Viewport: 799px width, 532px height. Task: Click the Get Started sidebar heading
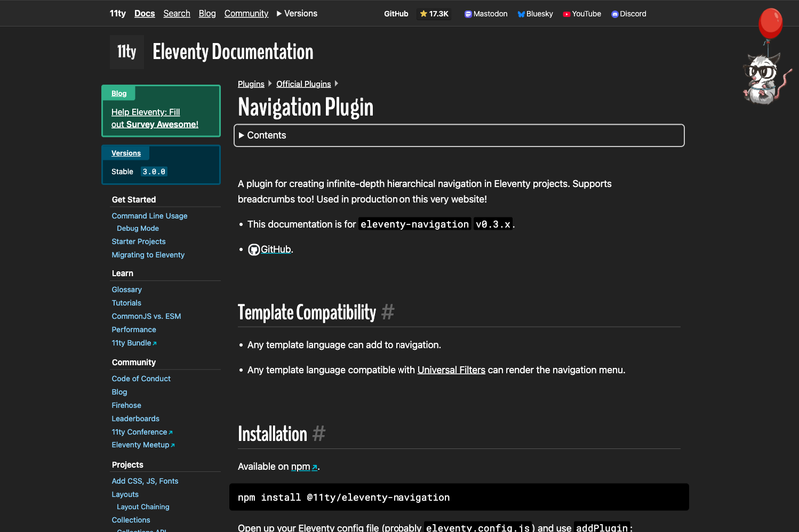pyautogui.click(x=134, y=199)
